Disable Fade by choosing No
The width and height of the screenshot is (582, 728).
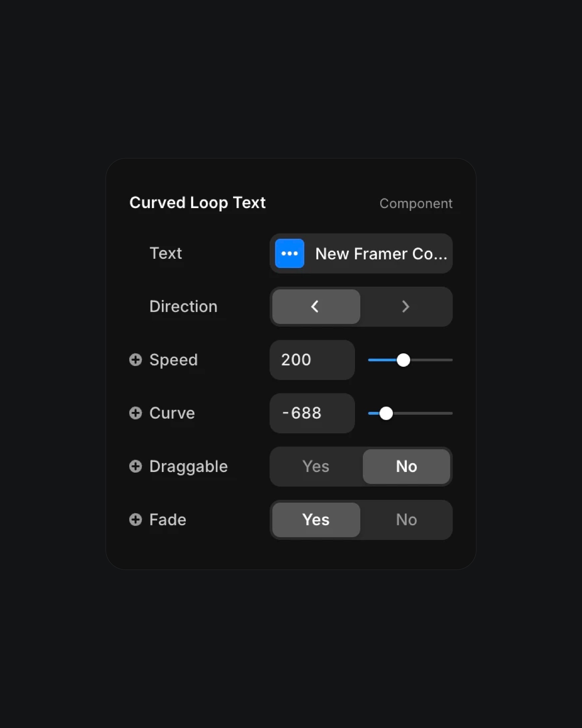tap(406, 520)
